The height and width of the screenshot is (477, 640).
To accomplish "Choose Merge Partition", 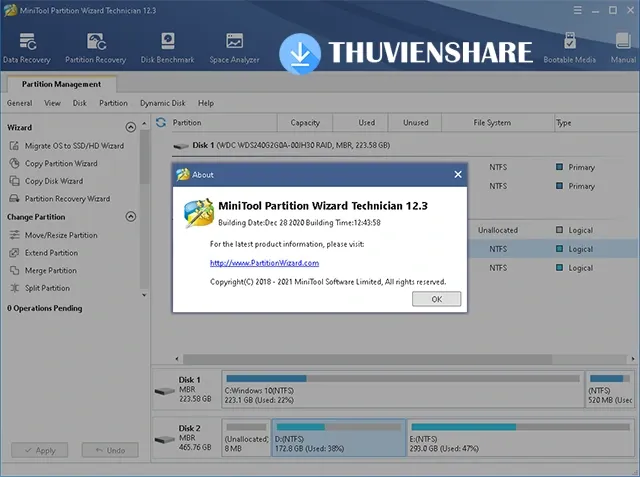I will pos(43,270).
